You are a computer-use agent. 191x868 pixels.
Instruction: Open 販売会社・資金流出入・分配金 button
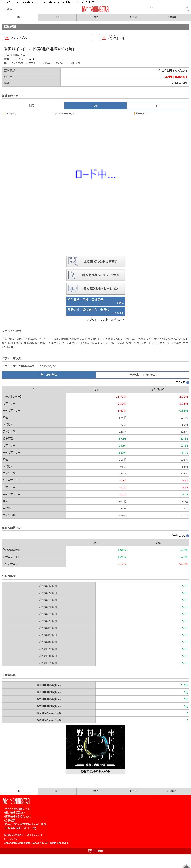[x=95, y=311]
